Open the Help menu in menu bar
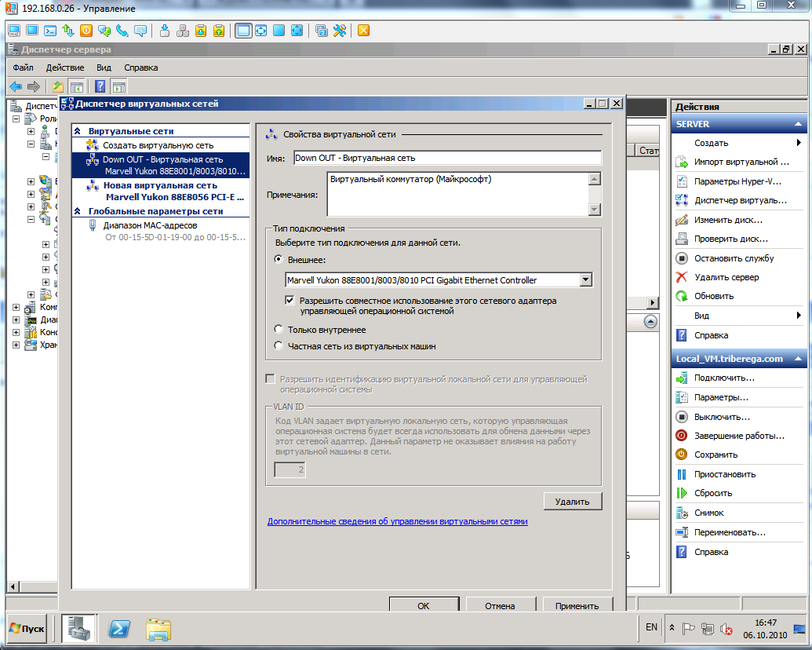Viewport: 812px width, 650px height. pyautogui.click(x=141, y=68)
